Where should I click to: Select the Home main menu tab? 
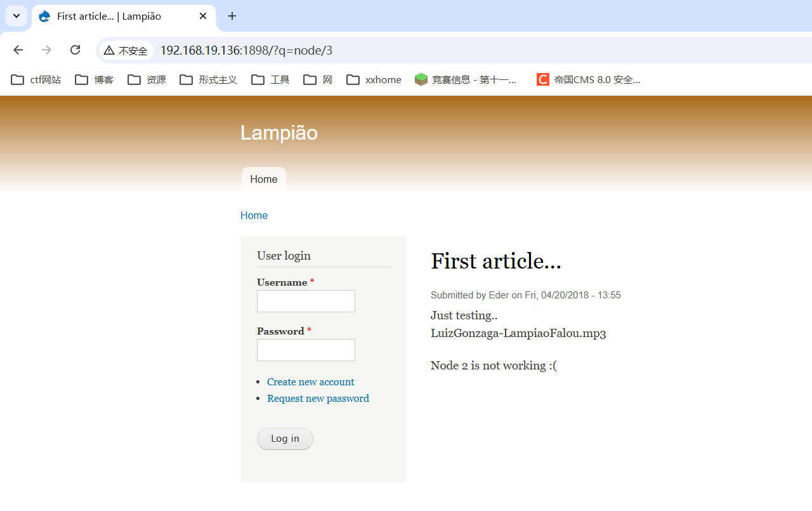(264, 179)
